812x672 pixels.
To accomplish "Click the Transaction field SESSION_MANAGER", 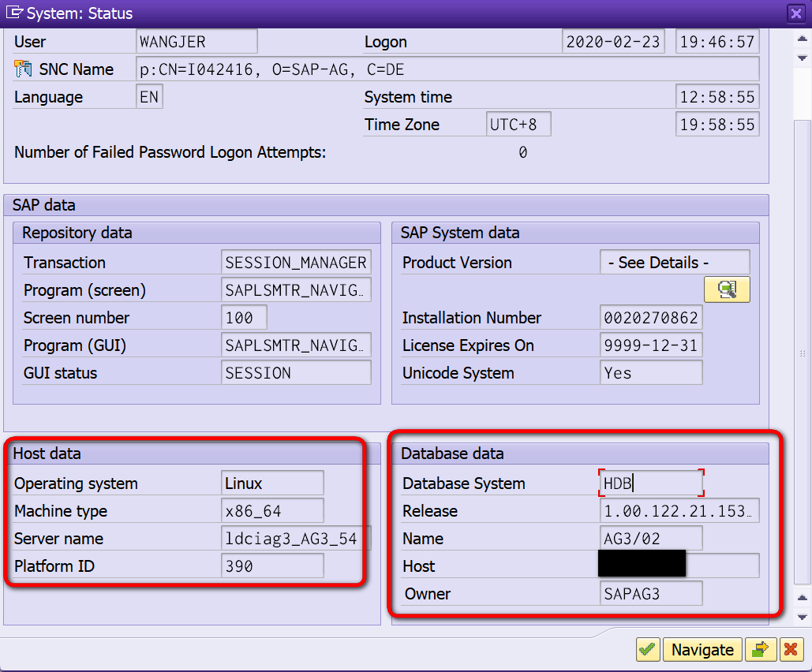I will 296,263.
